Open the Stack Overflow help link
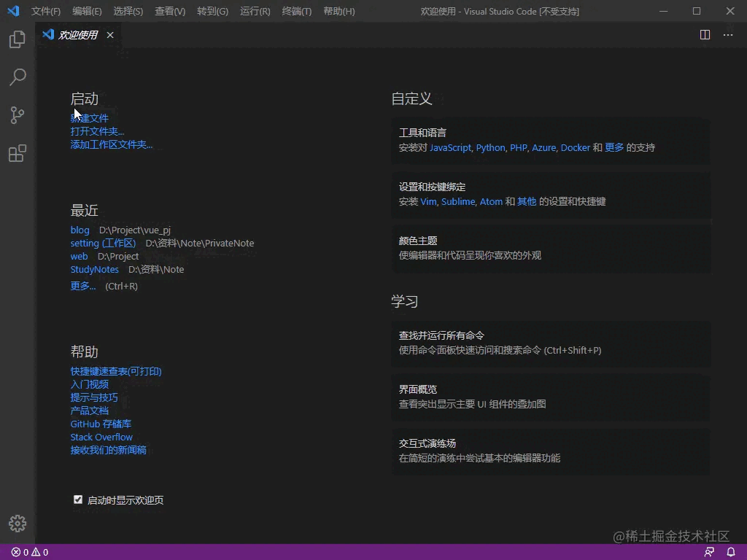747x560 pixels. click(101, 437)
